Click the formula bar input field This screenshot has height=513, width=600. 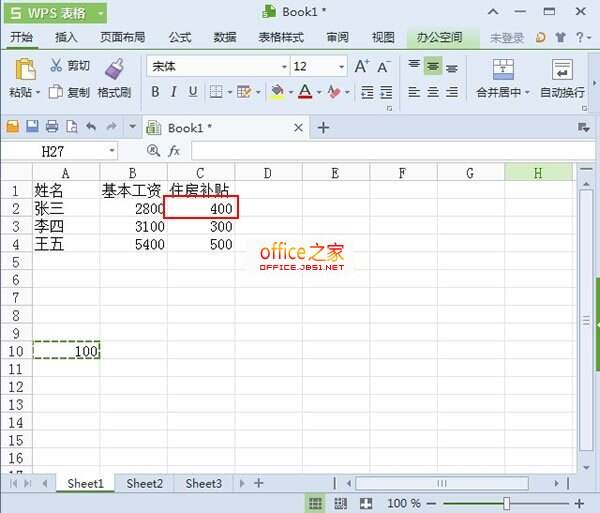tap(393, 151)
